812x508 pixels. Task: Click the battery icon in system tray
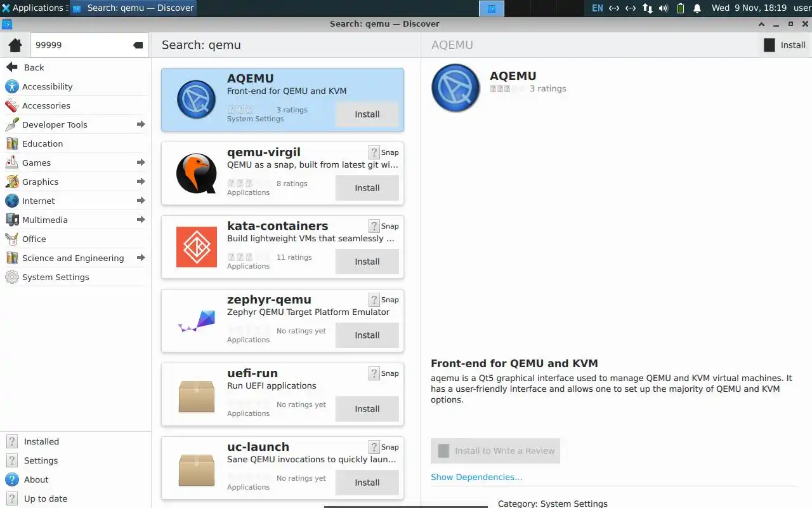point(681,8)
